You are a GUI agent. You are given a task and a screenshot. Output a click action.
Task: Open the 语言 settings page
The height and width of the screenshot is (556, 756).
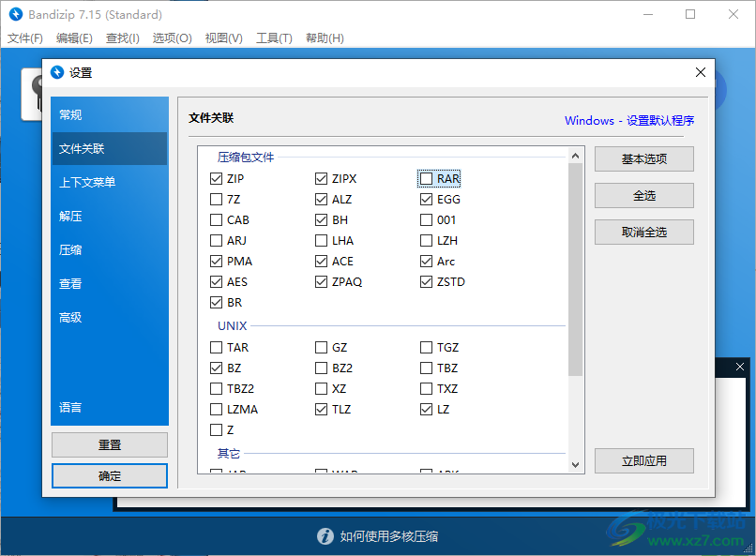click(110, 407)
